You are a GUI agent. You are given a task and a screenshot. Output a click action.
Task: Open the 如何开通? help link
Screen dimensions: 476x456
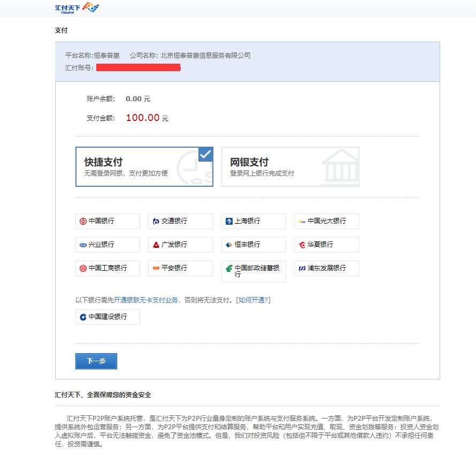(253, 300)
